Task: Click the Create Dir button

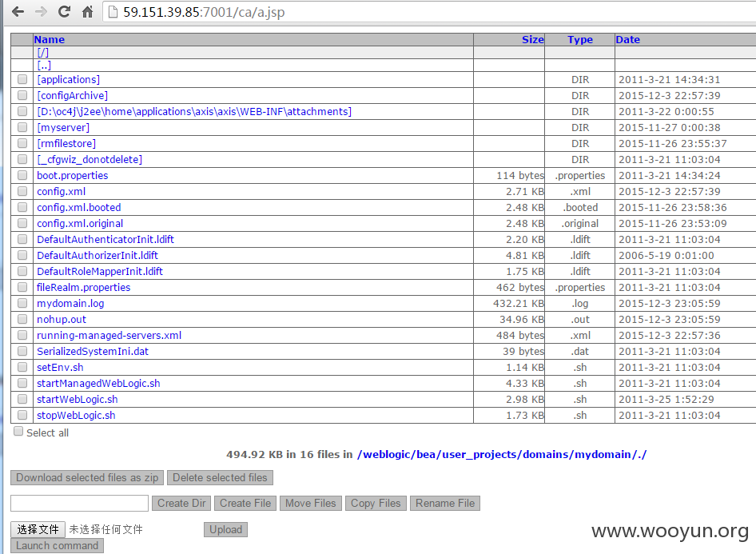Action: (x=181, y=503)
